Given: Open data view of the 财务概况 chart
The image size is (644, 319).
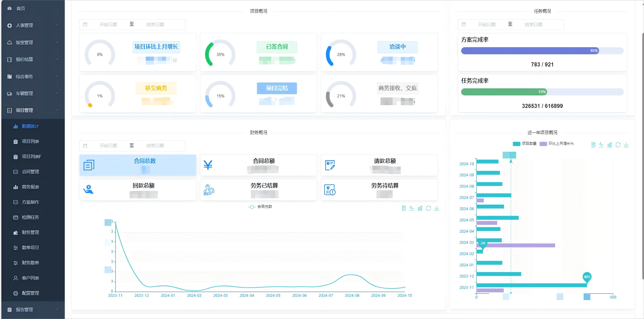Looking at the screenshot, I should pos(403,208).
